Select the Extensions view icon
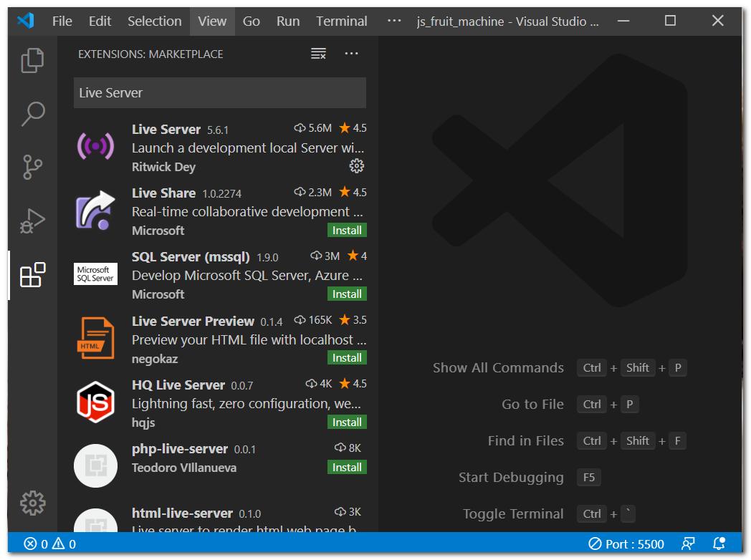Screen dimensions: 751x560 tap(32, 275)
